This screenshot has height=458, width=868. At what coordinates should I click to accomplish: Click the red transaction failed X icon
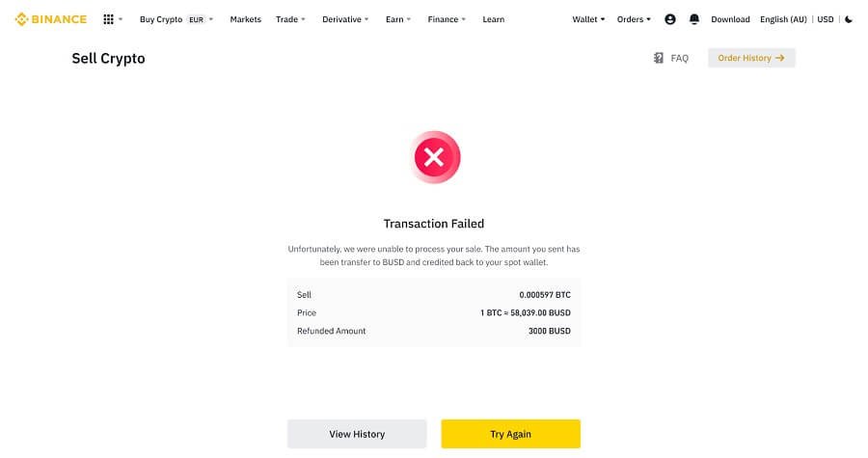pyautogui.click(x=435, y=157)
